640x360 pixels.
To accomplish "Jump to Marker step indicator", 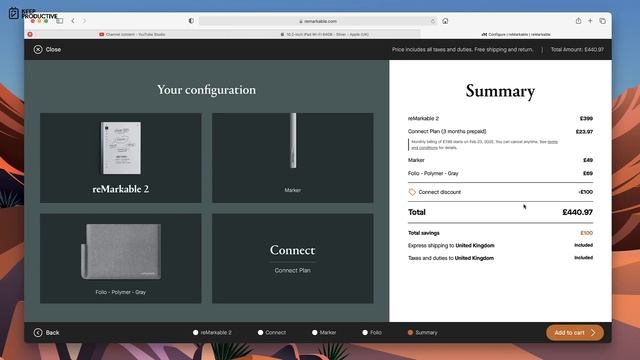I will [324, 333].
